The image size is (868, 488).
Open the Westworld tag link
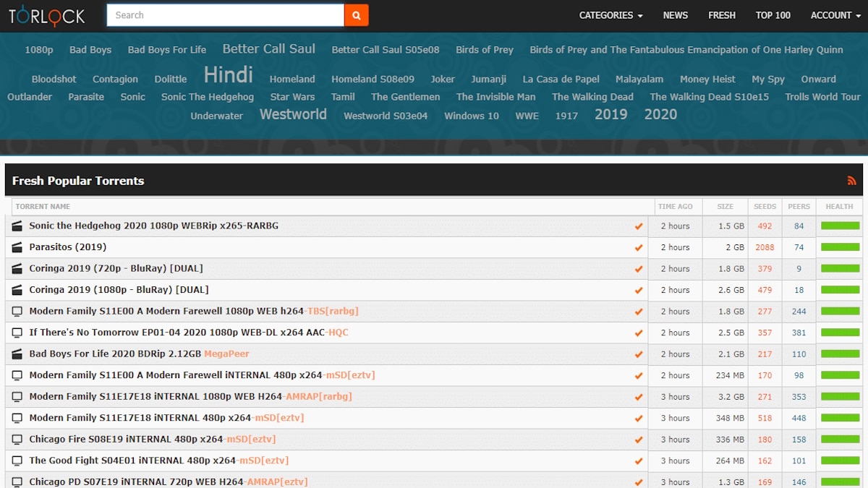(x=293, y=114)
